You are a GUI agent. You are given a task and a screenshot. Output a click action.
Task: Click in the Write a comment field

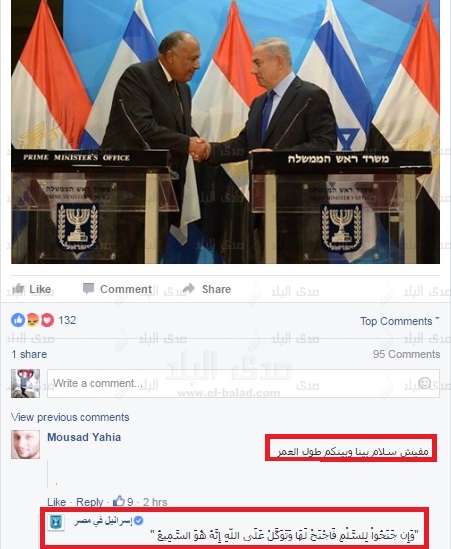pos(243,383)
